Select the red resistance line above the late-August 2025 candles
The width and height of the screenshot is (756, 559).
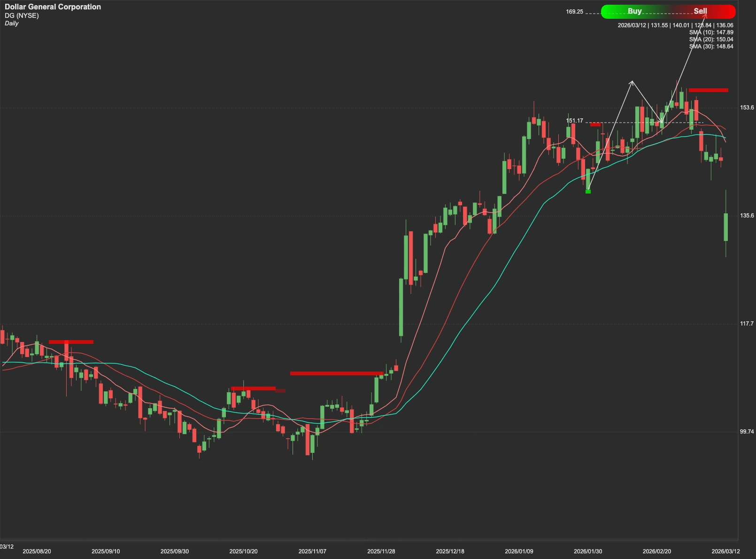pos(71,342)
